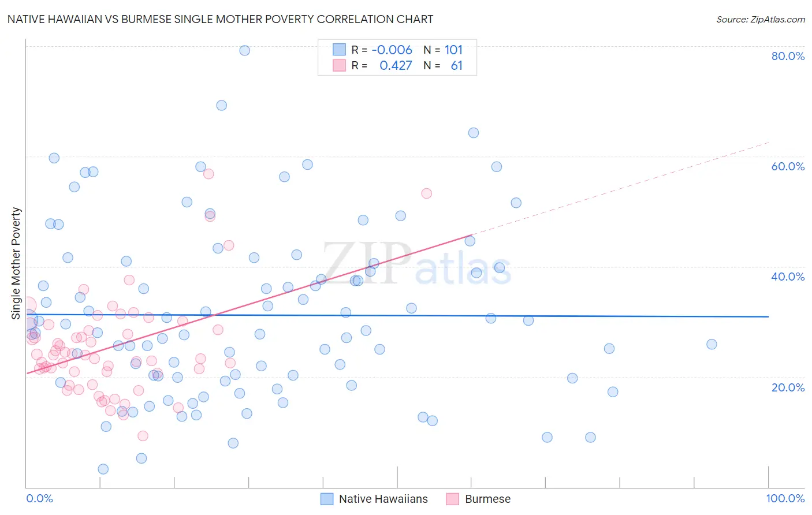Select the Burmese legend label
The height and width of the screenshot is (515, 812).
point(488,499)
